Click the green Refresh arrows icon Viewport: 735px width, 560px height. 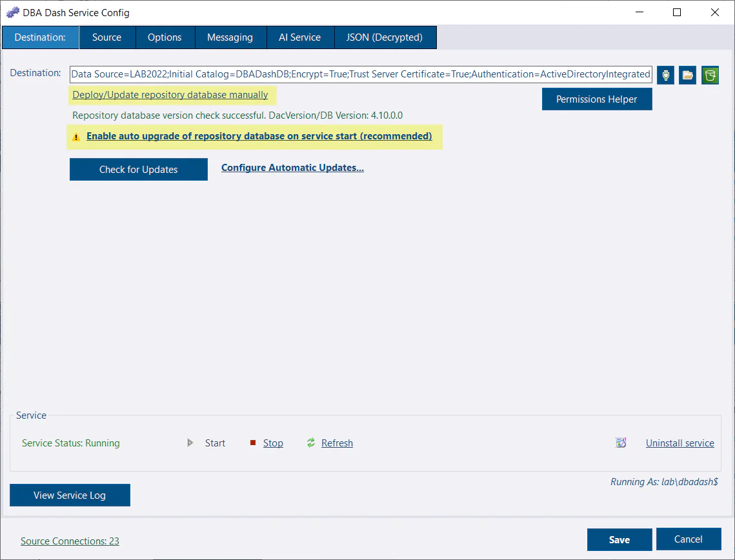pos(311,443)
